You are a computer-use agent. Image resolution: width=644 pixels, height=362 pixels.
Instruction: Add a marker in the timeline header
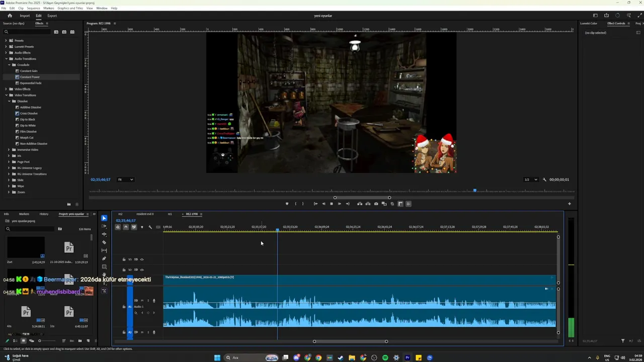click(x=142, y=227)
